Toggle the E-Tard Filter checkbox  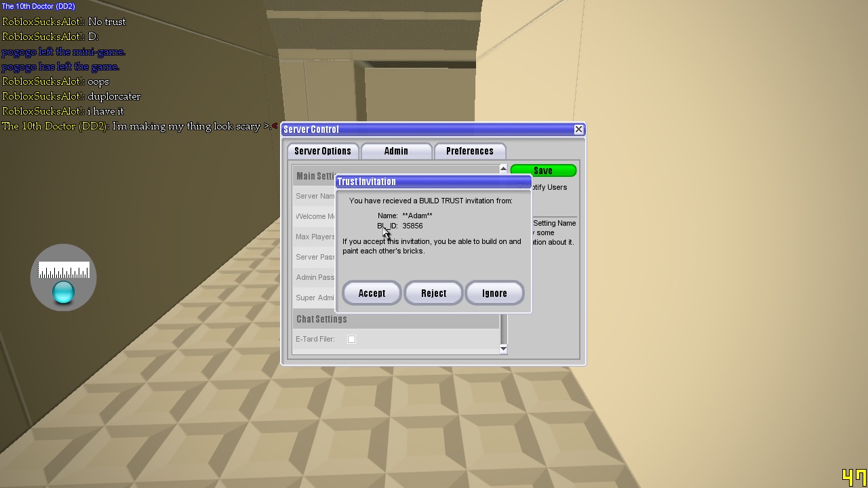(x=351, y=339)
